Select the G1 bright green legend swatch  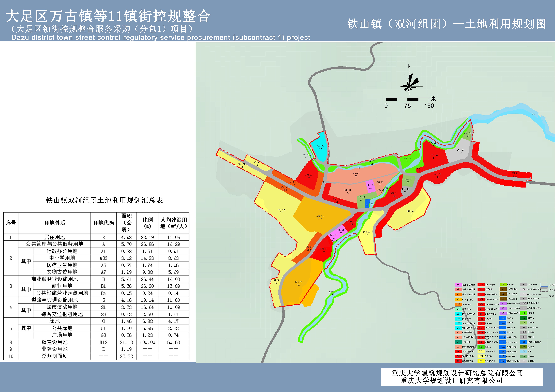click(x=524, y=313)
